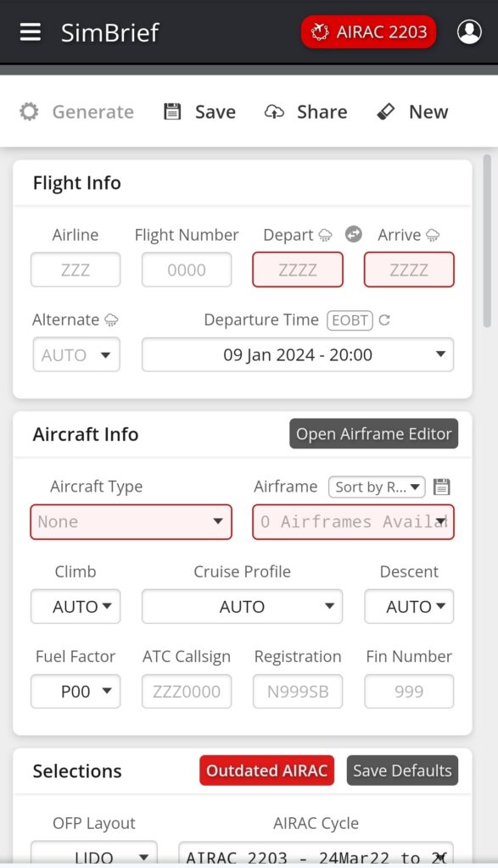
Task: Open the Departure Time dropdown
Action: [298, 354]
